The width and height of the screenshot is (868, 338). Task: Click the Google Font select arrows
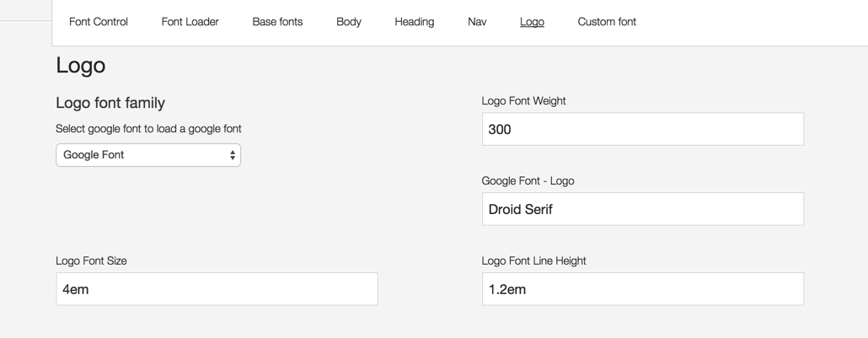tap(233, 155)
